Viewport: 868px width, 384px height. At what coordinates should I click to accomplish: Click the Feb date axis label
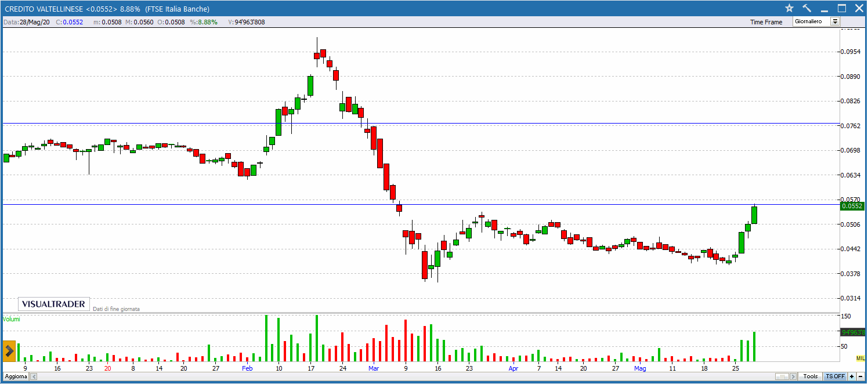tap(247, 368)
